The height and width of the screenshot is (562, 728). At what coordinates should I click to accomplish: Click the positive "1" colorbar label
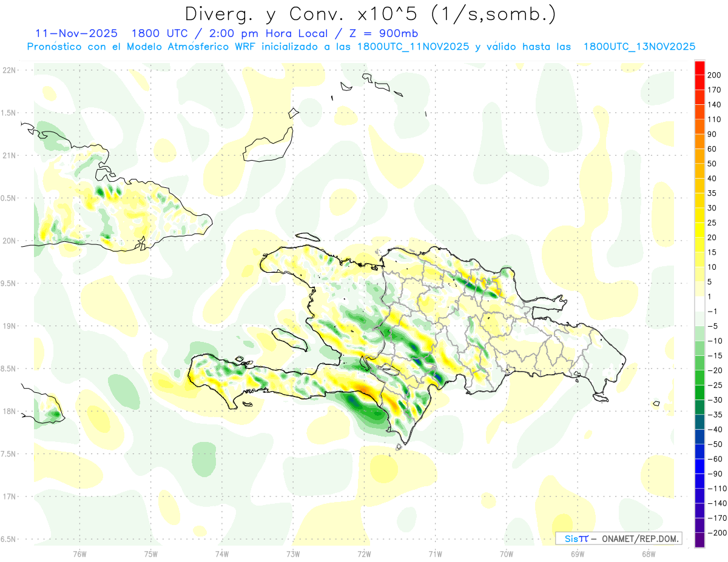[x=710, y=297]
